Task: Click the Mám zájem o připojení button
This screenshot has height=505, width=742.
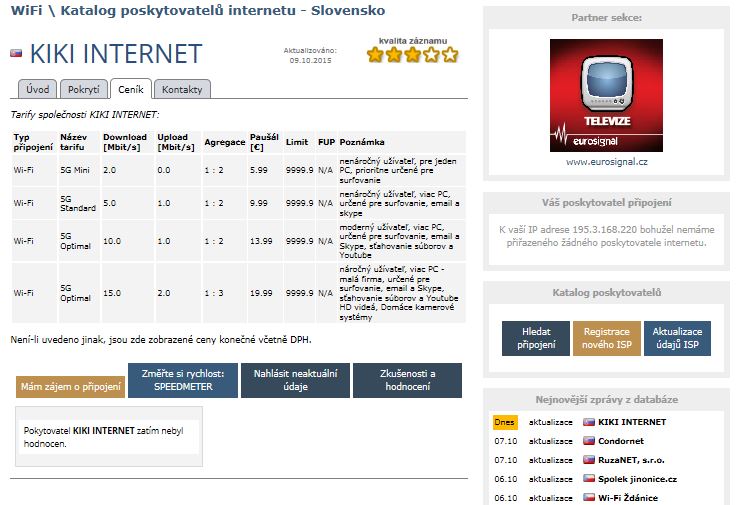Action: [x=71, y=387]
